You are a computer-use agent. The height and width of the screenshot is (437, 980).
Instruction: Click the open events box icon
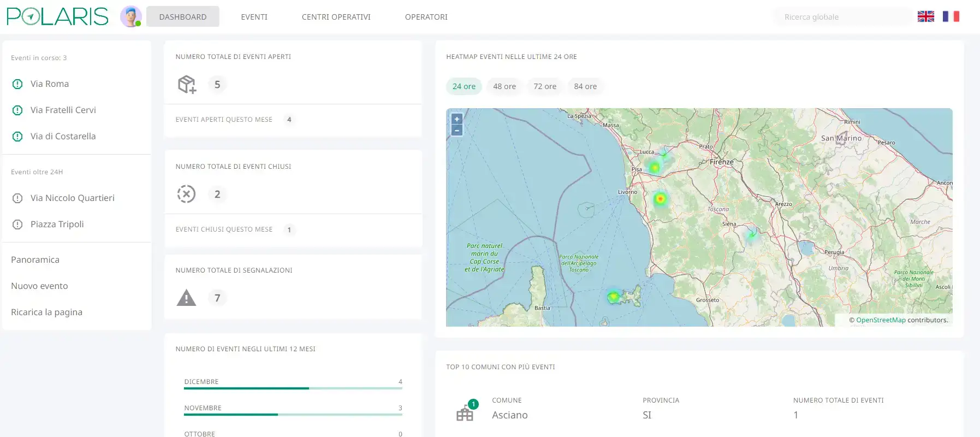click(x=187, y=85)
